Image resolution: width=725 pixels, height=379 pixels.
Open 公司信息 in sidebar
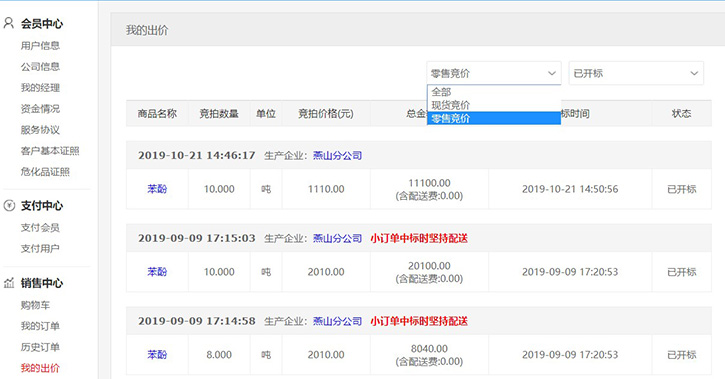(40, 67)
